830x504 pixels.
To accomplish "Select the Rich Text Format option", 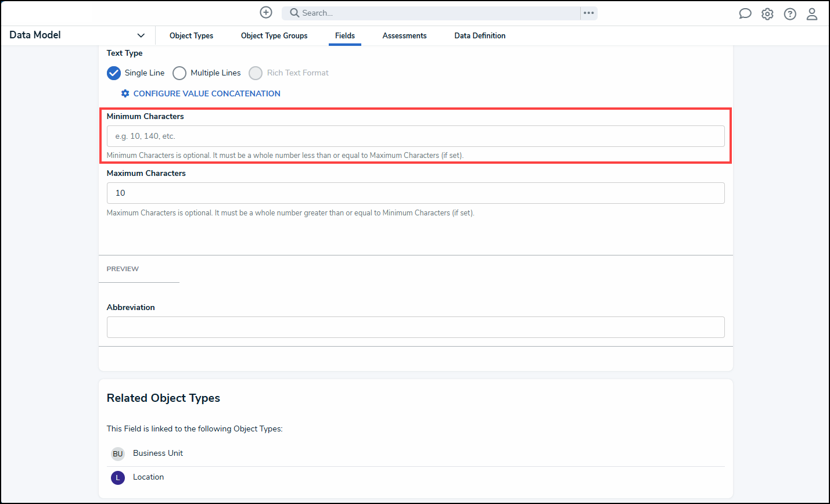I will click(256, 73).
